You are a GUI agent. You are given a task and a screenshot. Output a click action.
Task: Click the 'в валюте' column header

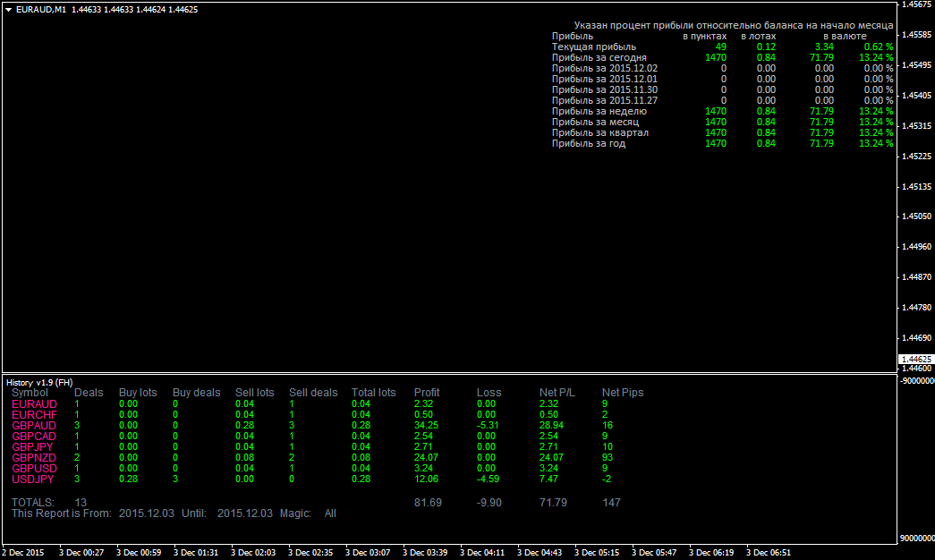845,36
